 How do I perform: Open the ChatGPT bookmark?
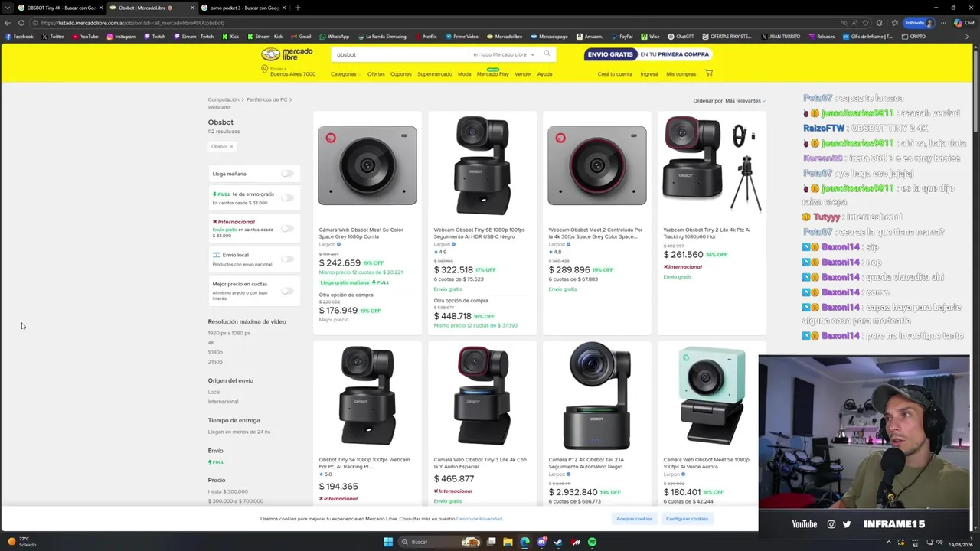tap(681, 37)
